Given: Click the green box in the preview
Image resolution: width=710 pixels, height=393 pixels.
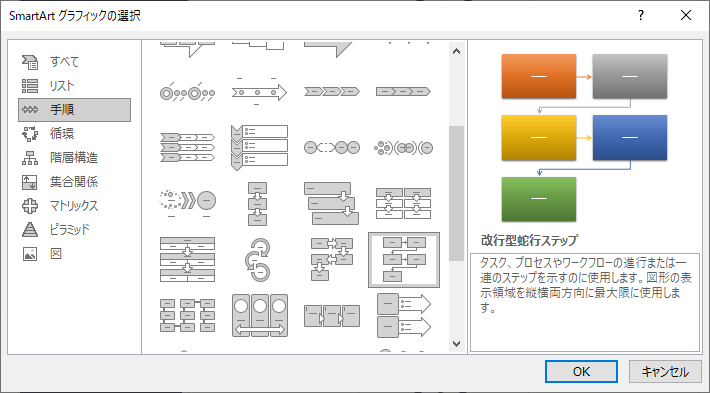Looking at the screenshot, I should pos(539,199).
